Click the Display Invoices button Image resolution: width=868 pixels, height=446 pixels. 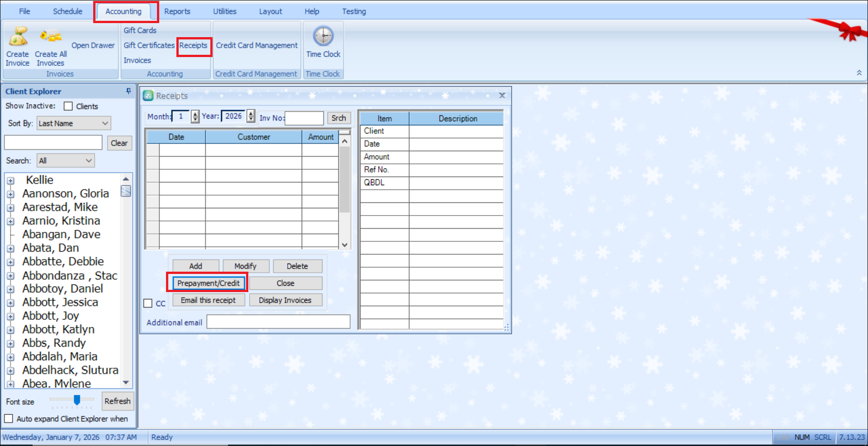(x=285, y=300)
